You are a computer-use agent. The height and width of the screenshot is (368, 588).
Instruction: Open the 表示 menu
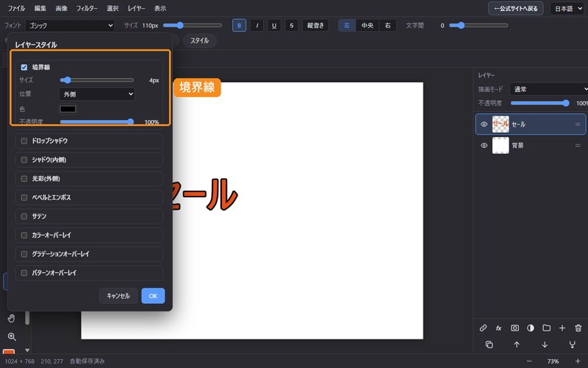[159, 8]
